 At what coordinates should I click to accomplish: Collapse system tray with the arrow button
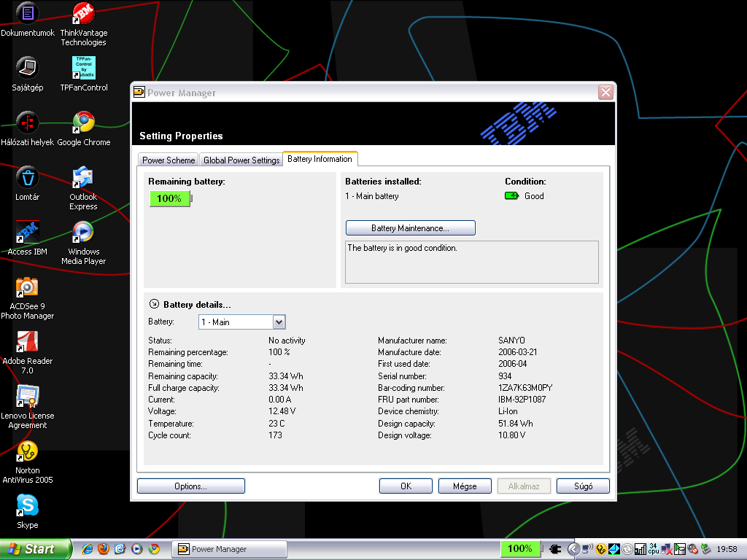click(x=573, y=549)
